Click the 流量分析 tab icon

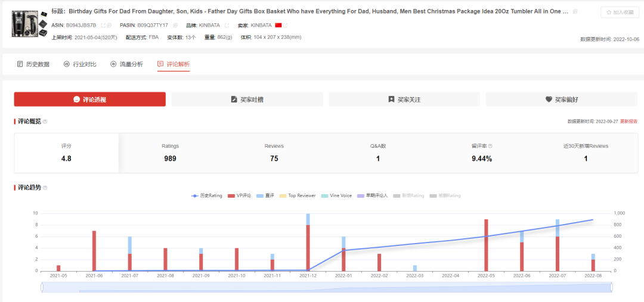click(x=113, y=64)
